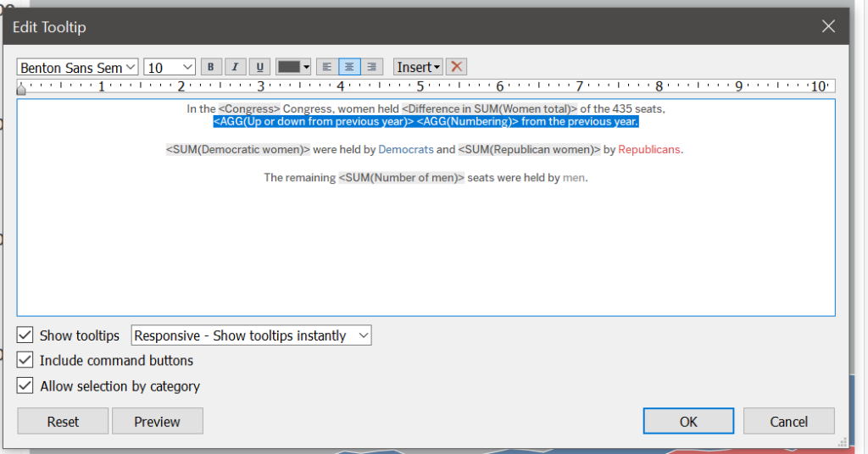Image resolution: width=868 pixels, height=454 pixels.
Task: Open the Insert field dropdown
Action: [418, 67]
